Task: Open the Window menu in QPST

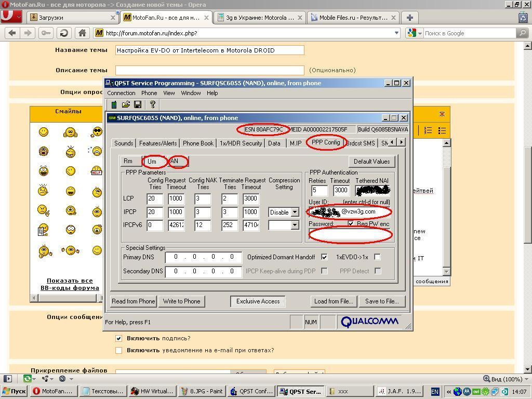Action: (191, 93)
